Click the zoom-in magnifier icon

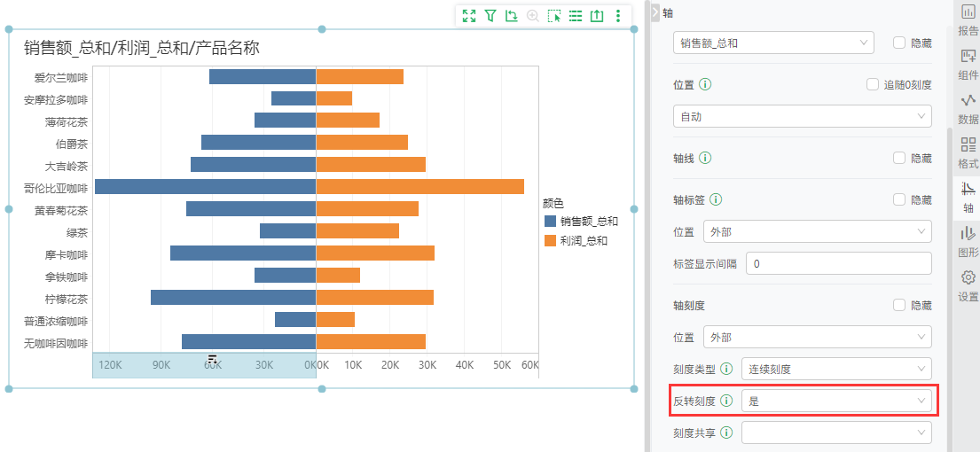pyautogui.click(x=533, y=16)
